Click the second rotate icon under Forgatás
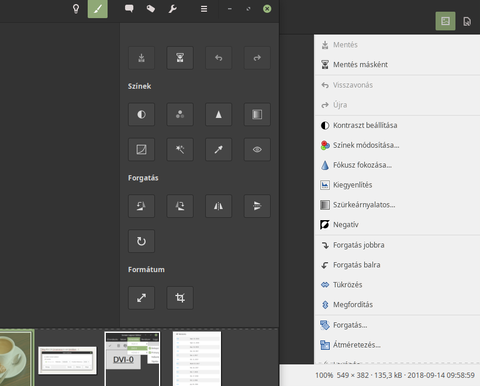The image size is (480, 386). point(180,206)
